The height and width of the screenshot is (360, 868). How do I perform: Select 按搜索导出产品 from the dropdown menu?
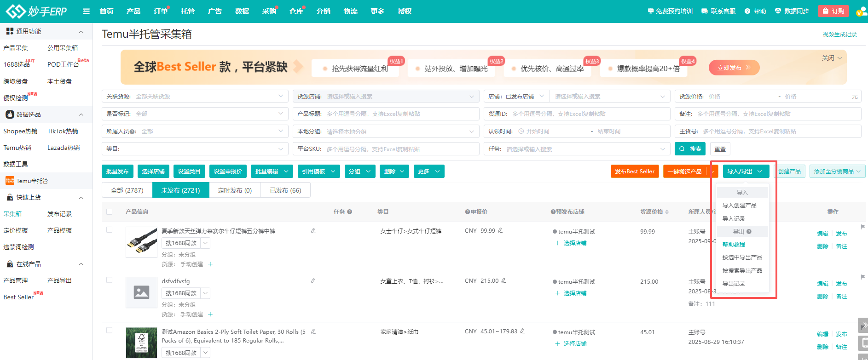[x=742, y=271]
